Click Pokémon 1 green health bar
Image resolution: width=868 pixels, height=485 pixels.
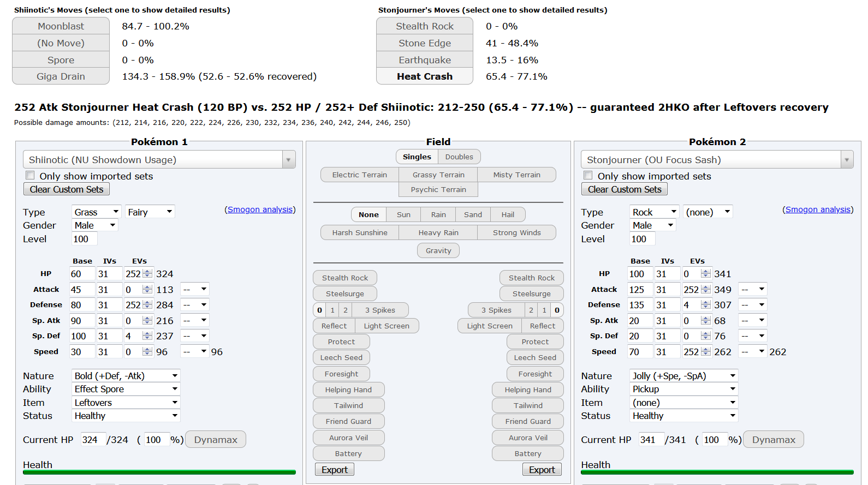[x=159, y=472]
